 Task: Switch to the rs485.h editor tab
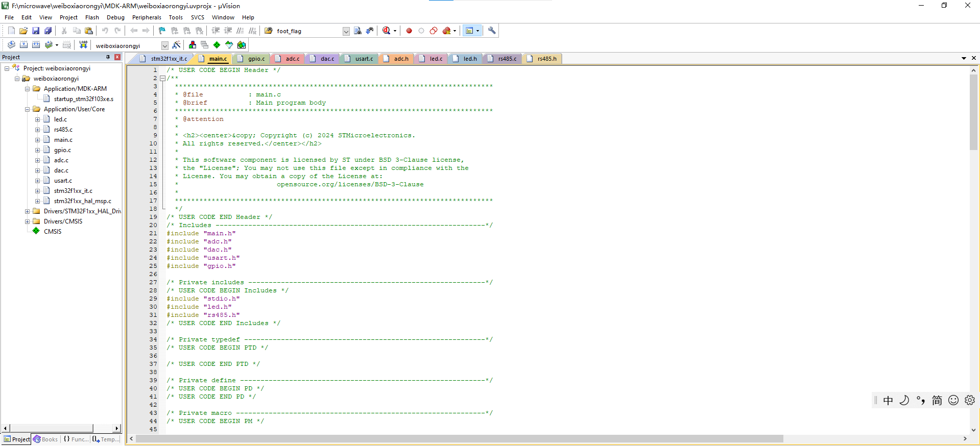(x=542, y=59)
